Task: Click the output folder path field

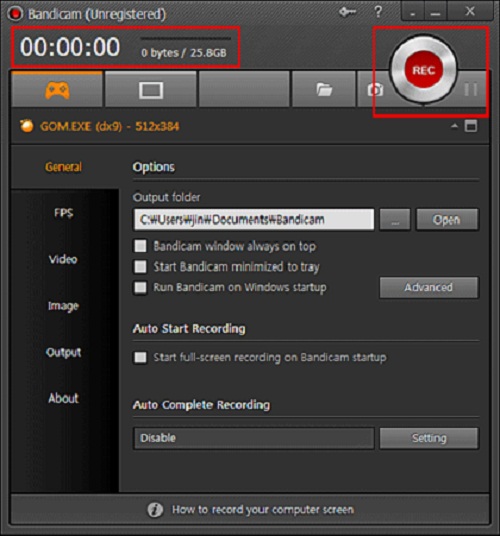Action: click(254, 219)
